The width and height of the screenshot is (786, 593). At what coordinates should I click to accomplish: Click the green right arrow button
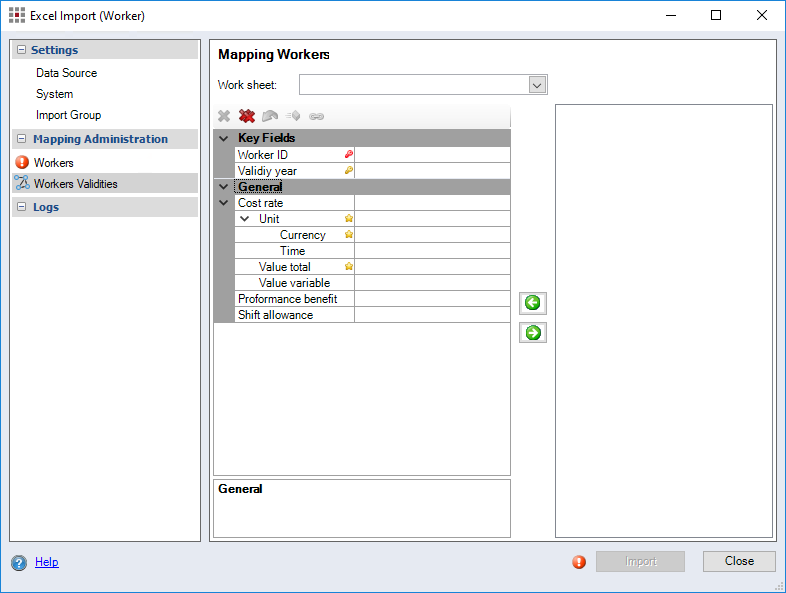click(x=533, y=333)
